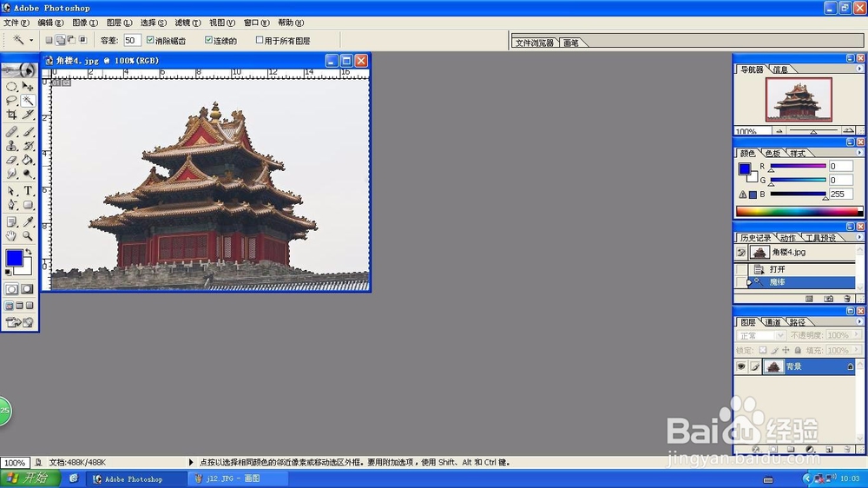Create new document from current state icon
Image resolution: width=868 pixels, height=488 pixels.
[x=809, y=299]
